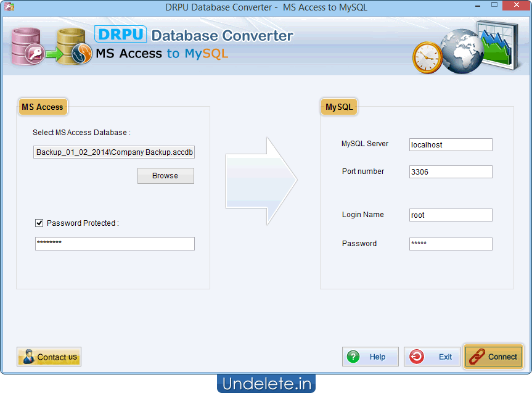Click the 'Password Protected :' label text

click(x=83, y=223)
